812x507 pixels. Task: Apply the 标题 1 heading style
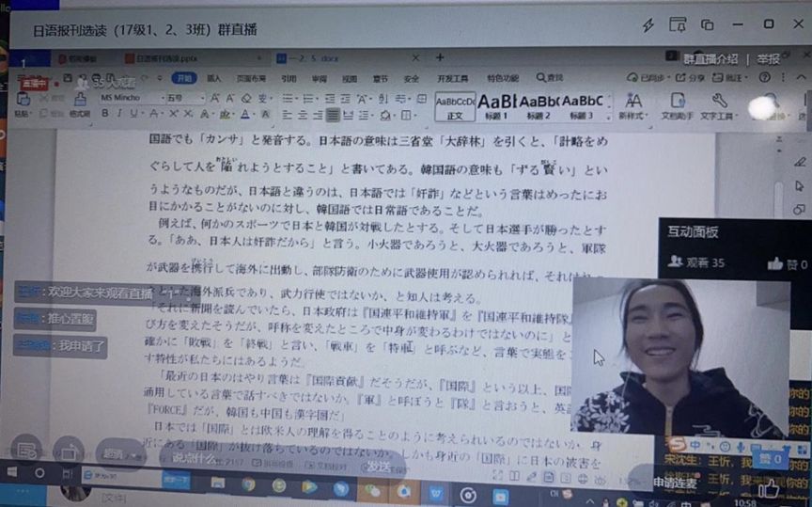[496, 107]
